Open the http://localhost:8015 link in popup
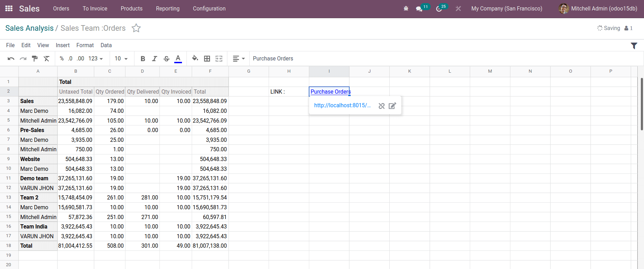 pos(342,106)
